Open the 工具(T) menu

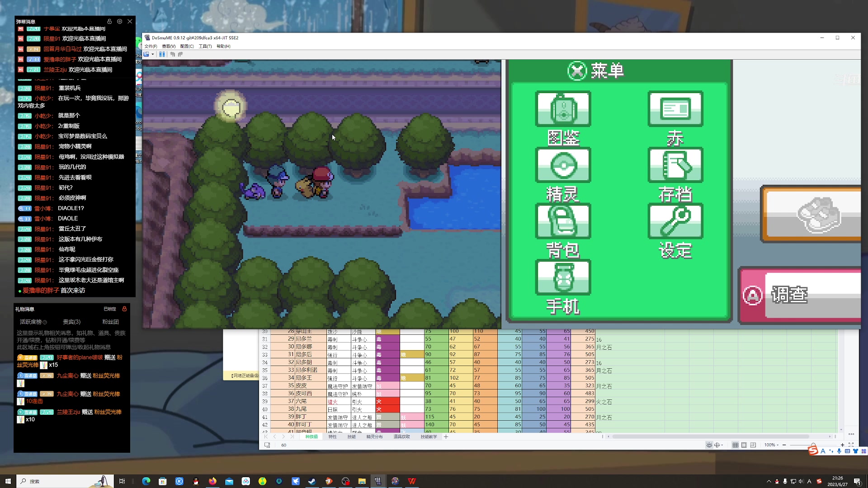205,46
